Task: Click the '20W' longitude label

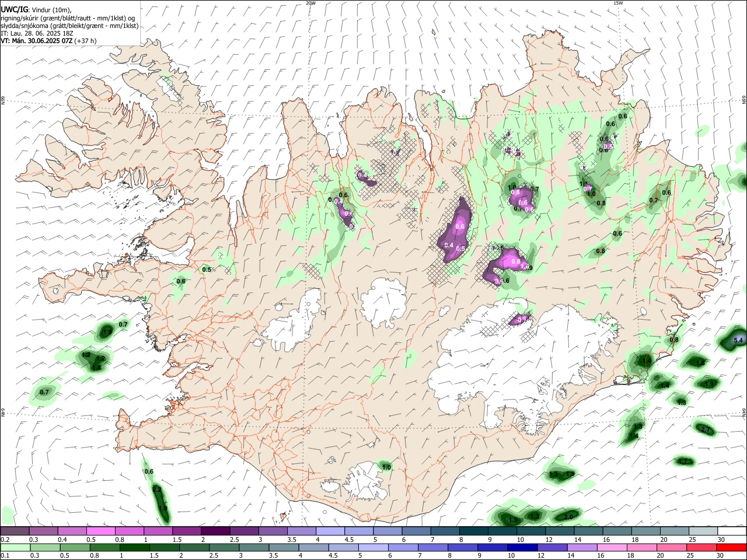Action: click(x=311, y=3)
